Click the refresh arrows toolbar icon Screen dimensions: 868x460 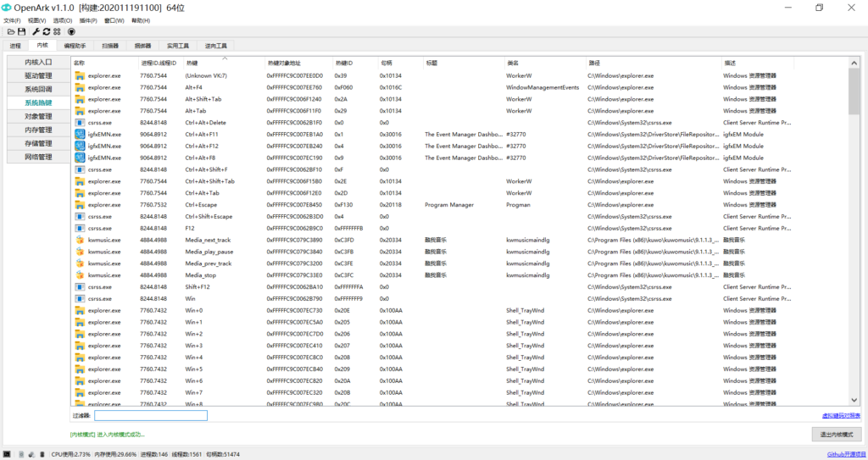[x=47, y=31]
